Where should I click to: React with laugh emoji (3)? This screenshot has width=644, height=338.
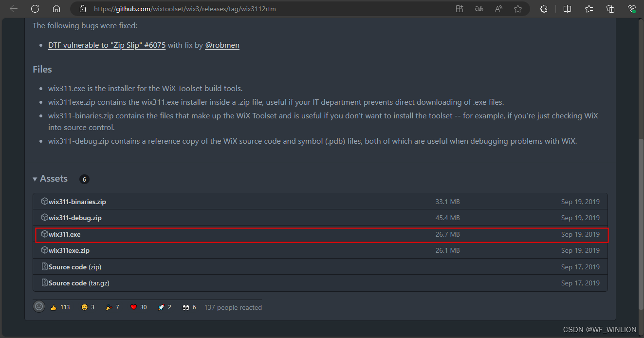pos(88,307)
